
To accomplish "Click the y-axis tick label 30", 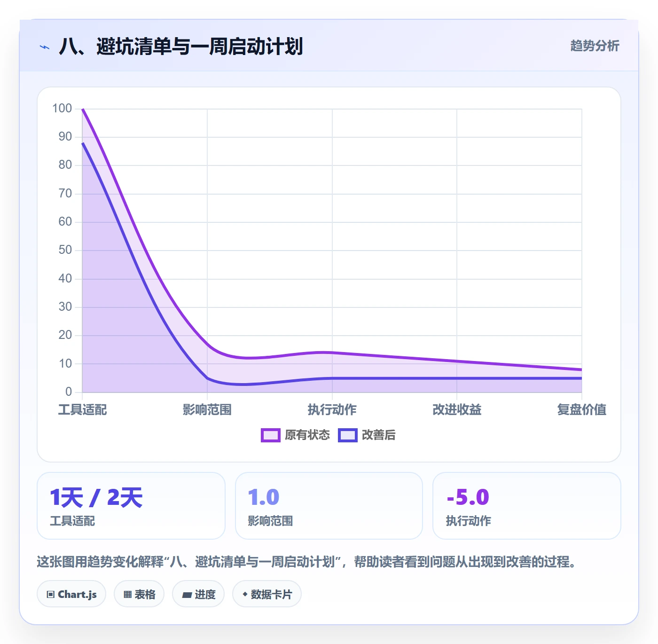I will click(65, 307).
